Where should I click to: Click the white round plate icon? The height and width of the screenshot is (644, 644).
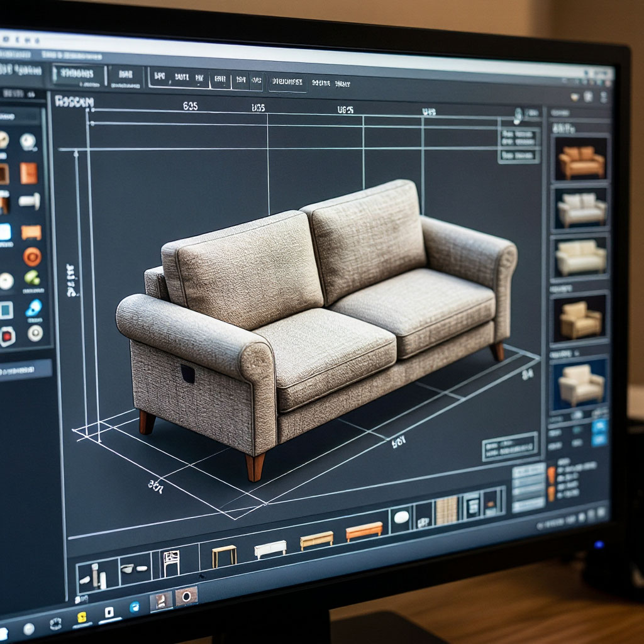pos(6,281)
